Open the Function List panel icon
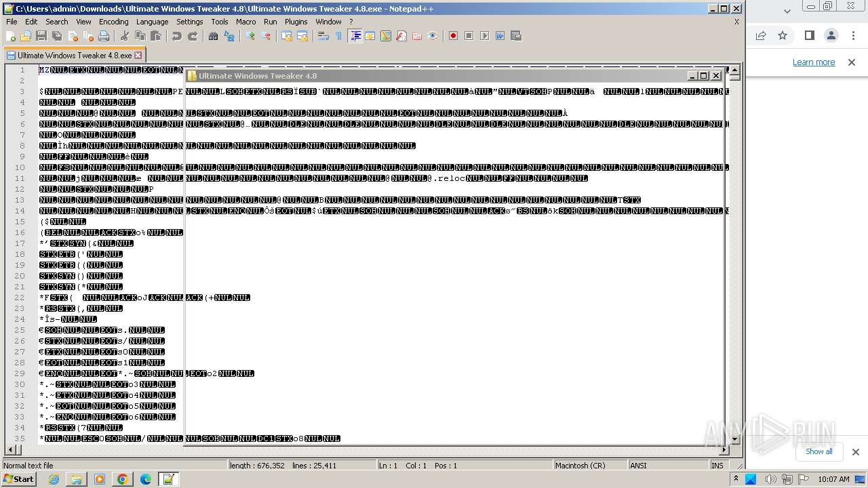The width and height of the screenshot is (868, 488). pyautogui.click(x=401, y=36)
